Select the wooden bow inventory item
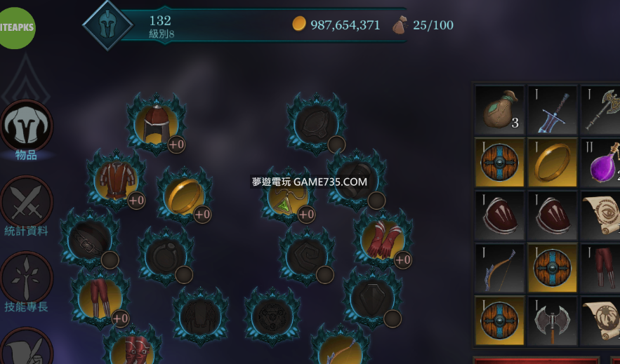 [500, 268]
